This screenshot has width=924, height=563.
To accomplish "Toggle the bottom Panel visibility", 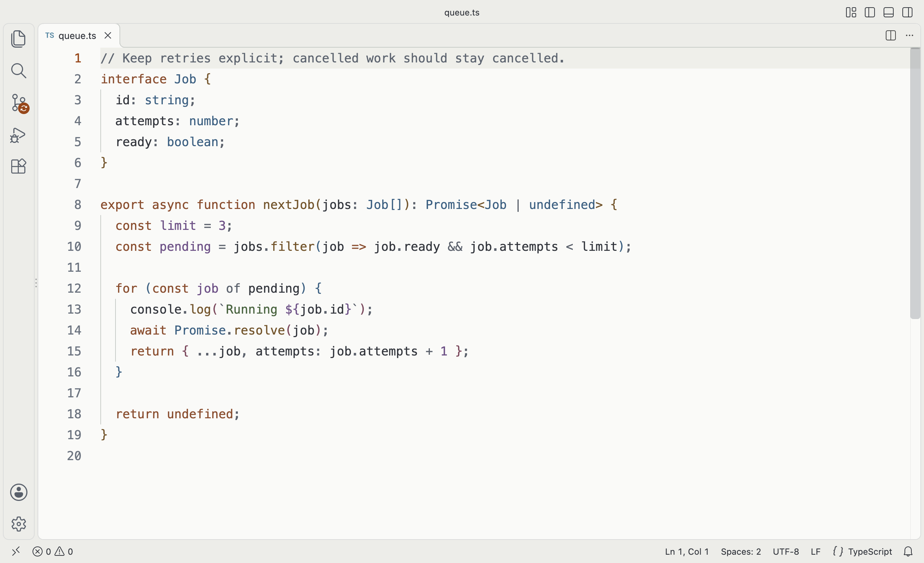I will coord(888,12).
